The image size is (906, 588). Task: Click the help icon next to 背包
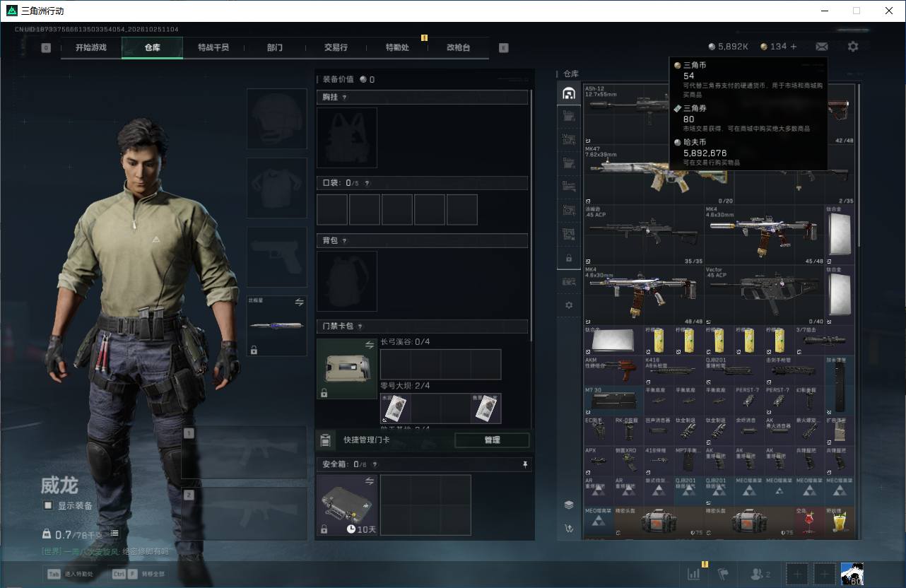point(345,241)
